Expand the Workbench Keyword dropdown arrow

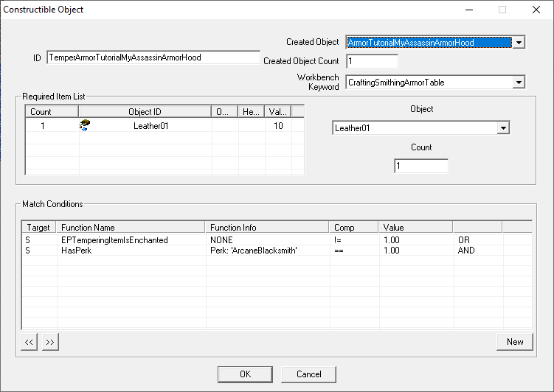coord(519,83)
